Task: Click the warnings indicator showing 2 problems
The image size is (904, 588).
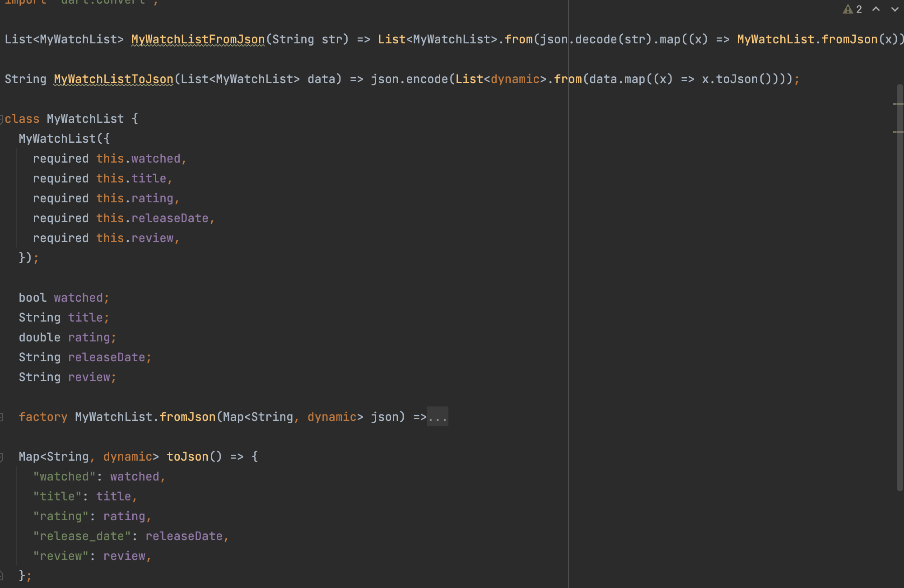Action: pos(852,9)
